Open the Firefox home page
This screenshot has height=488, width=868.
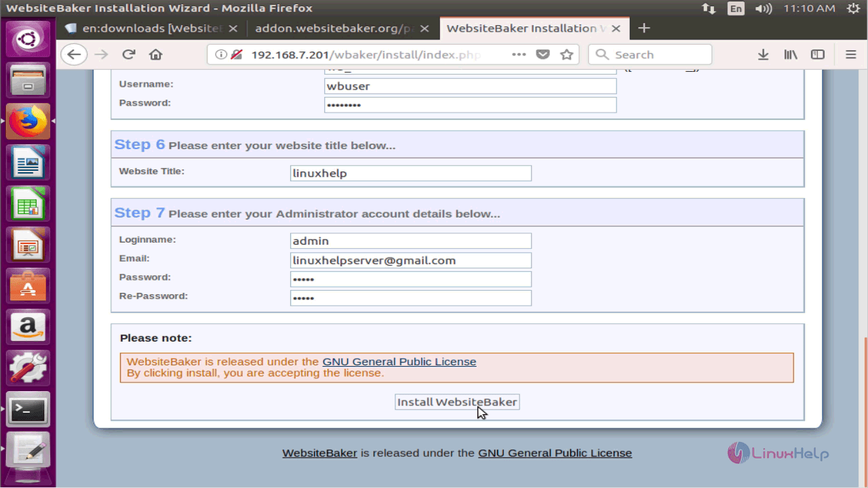click(156, 55)
